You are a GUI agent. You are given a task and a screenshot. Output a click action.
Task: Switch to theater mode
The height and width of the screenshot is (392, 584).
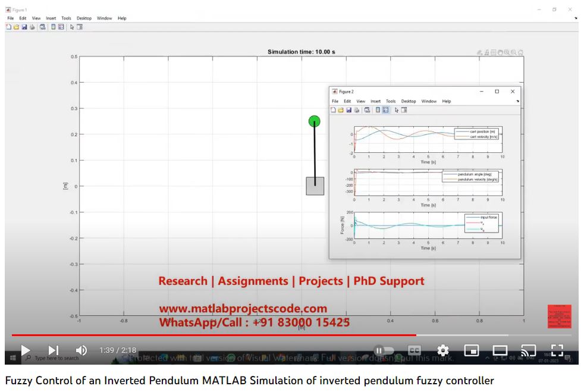(x=500, y=350)
